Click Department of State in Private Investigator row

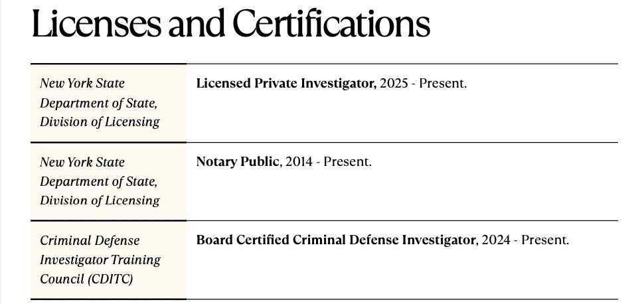(98, 103)
